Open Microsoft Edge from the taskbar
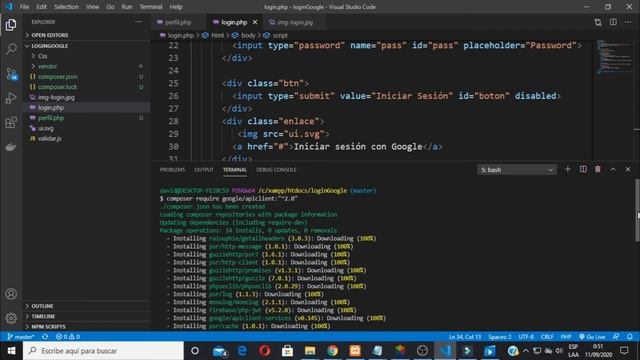This screenshot has width=640, height=360. (x=242, y=351)
